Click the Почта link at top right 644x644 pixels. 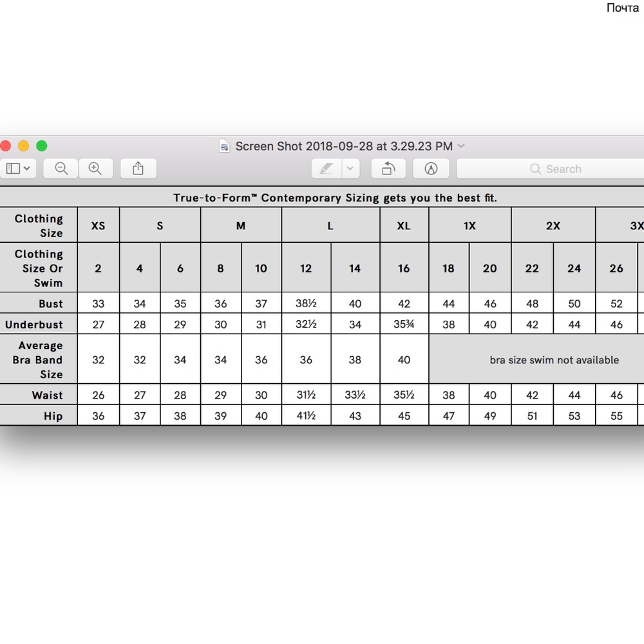622,8
